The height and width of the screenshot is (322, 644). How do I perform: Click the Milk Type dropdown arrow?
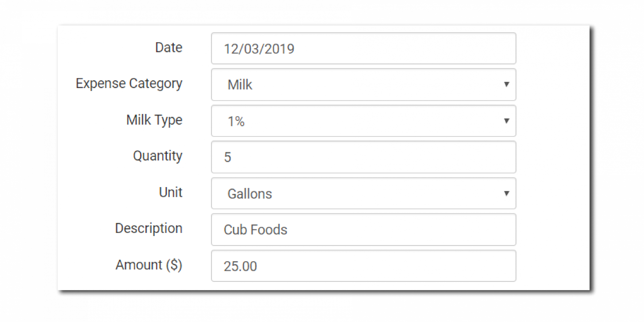point(507,121)
